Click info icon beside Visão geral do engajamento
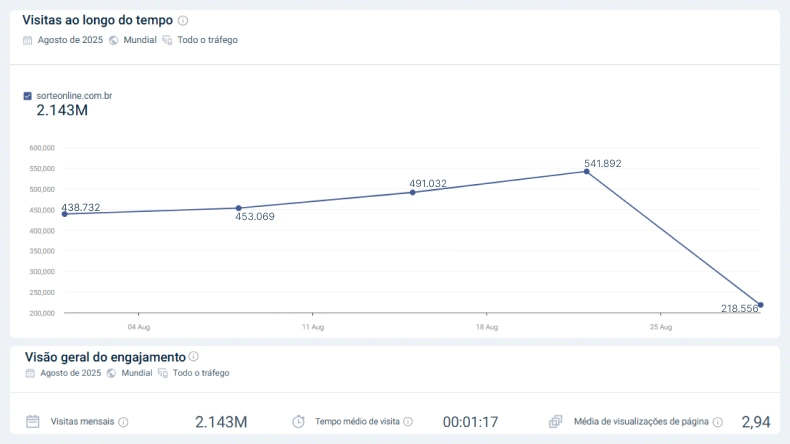This screenshot has height=444, width=790. click(194, 356)
